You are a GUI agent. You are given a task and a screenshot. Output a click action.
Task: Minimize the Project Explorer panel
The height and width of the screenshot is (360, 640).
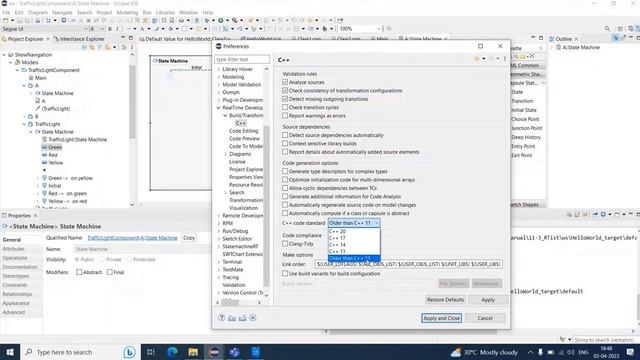[x=123, y=38]
